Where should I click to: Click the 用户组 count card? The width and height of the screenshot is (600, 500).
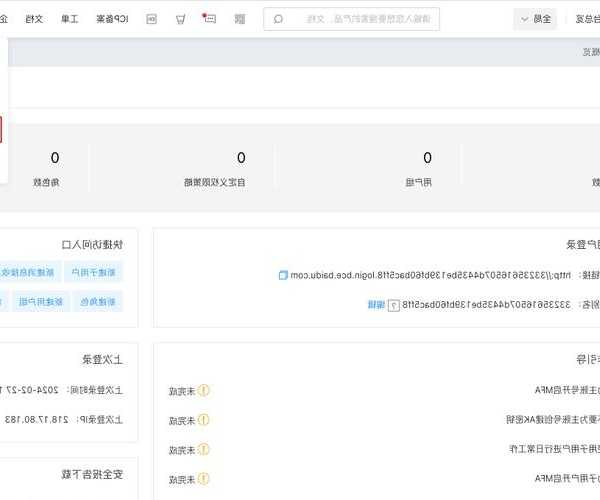point(427,168)
